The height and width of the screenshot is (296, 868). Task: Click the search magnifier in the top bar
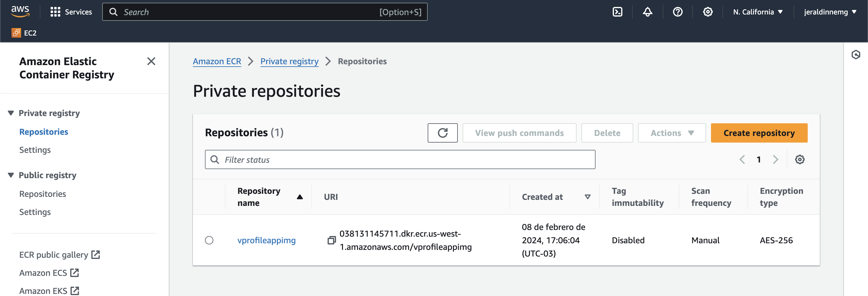114,12
